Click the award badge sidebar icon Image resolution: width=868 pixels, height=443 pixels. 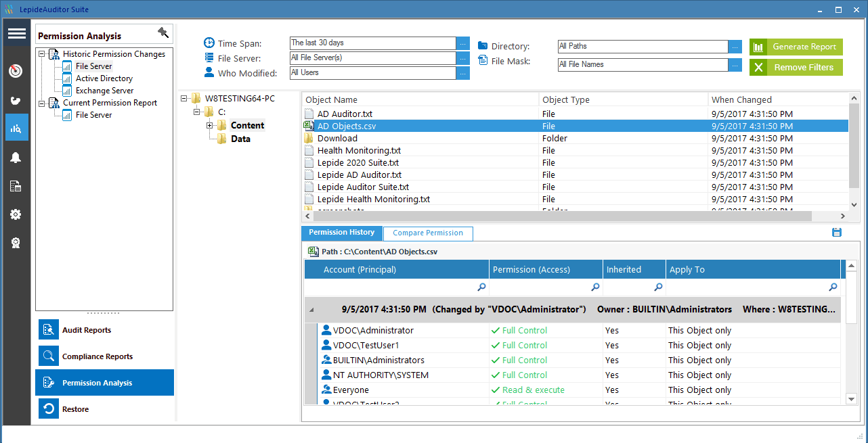pos(16,243)
